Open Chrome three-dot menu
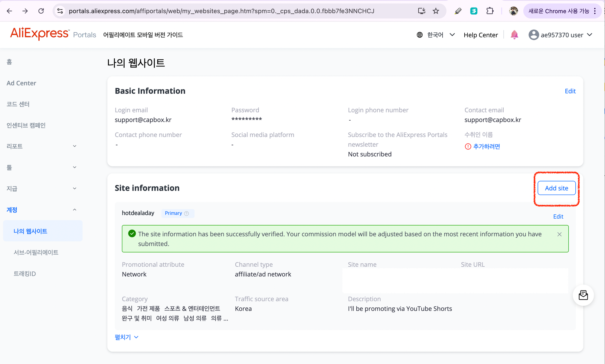Screen dimensions: 605x364 point(595,11)
